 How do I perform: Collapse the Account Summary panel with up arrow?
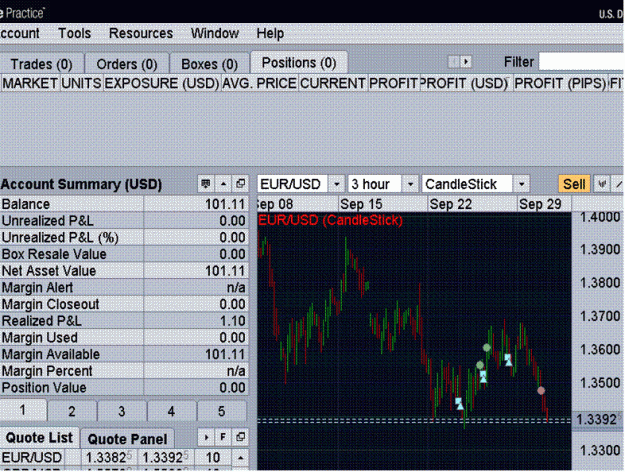[223, 184]
